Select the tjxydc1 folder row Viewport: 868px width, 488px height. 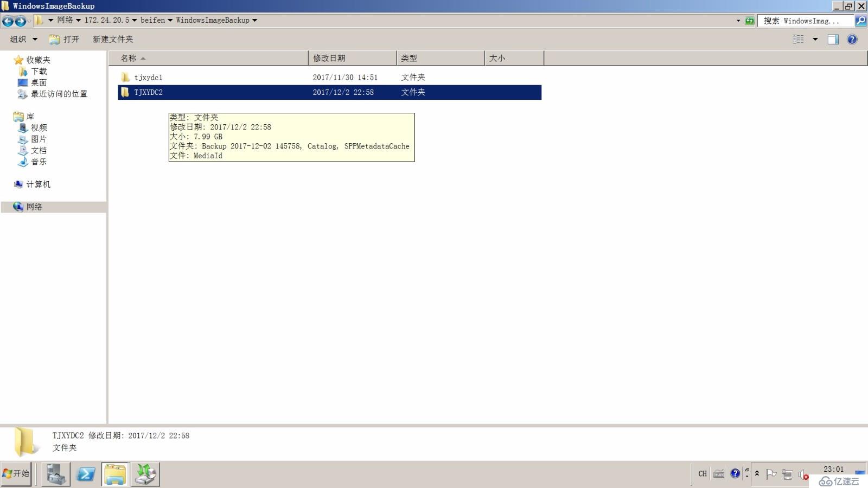pyautogui.click(x=329, y=78)
